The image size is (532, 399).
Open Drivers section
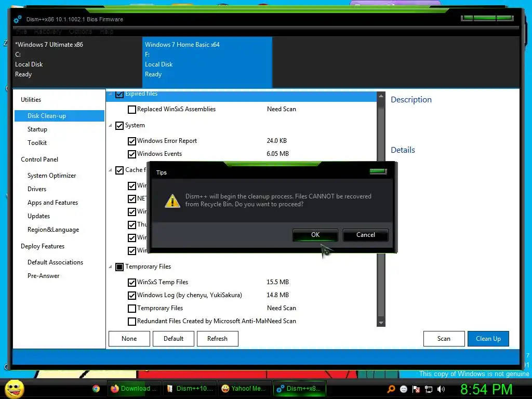coord(37,189)
